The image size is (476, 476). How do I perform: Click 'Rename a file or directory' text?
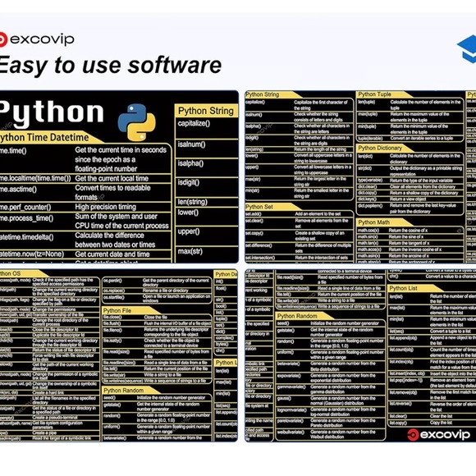(166, 291)
